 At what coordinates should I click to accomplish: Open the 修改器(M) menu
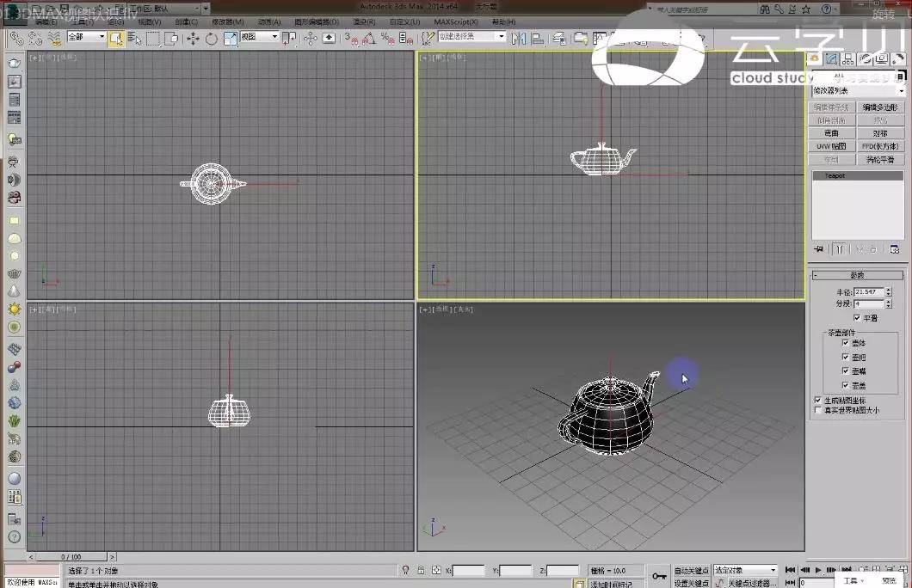click(x=227, y=22)
